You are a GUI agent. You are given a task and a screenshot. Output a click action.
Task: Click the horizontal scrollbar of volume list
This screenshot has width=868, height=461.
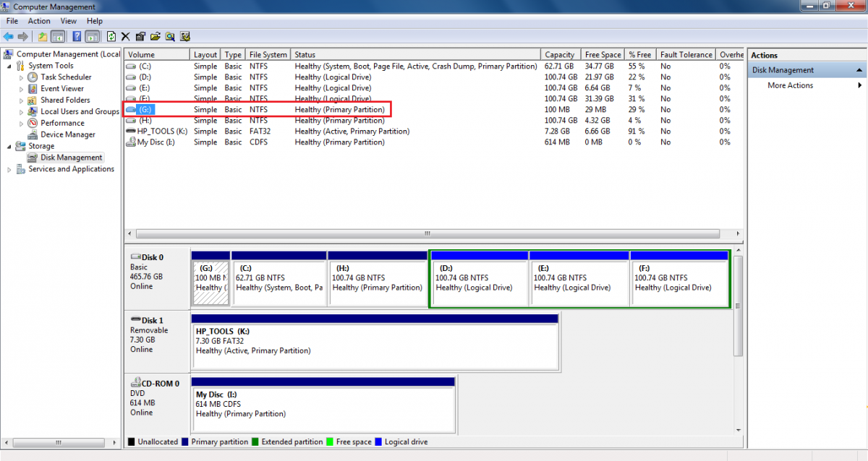(x=427, y=233)
